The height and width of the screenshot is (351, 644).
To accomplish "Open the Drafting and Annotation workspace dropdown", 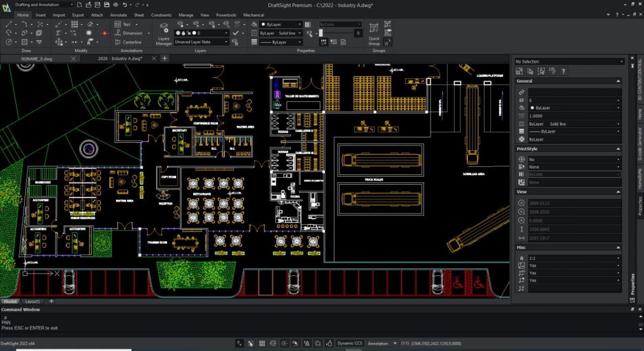I will 44,5.
